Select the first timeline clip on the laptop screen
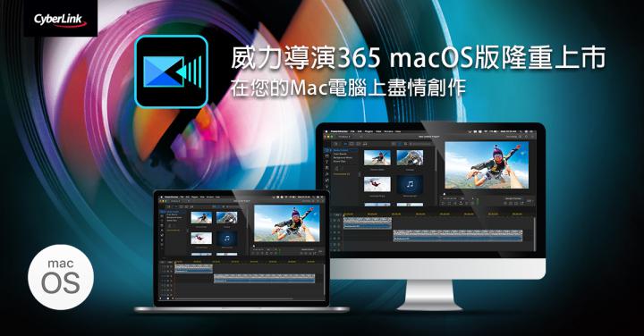 193,269
